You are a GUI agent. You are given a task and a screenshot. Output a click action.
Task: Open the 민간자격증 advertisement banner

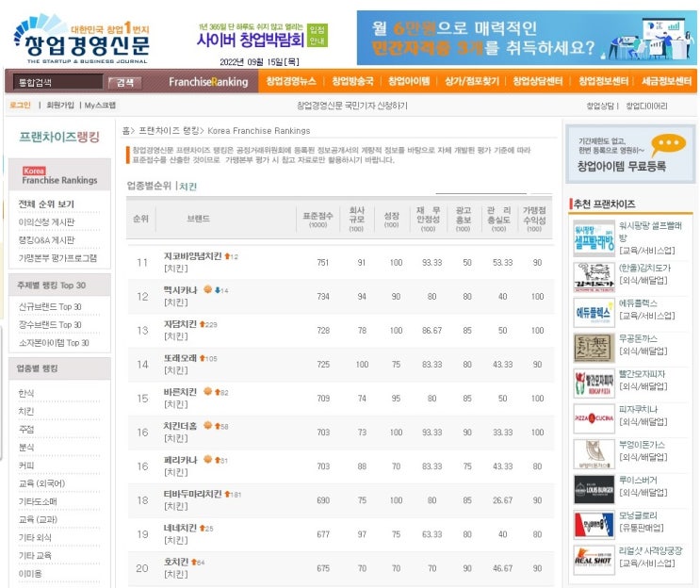[527, 38]
